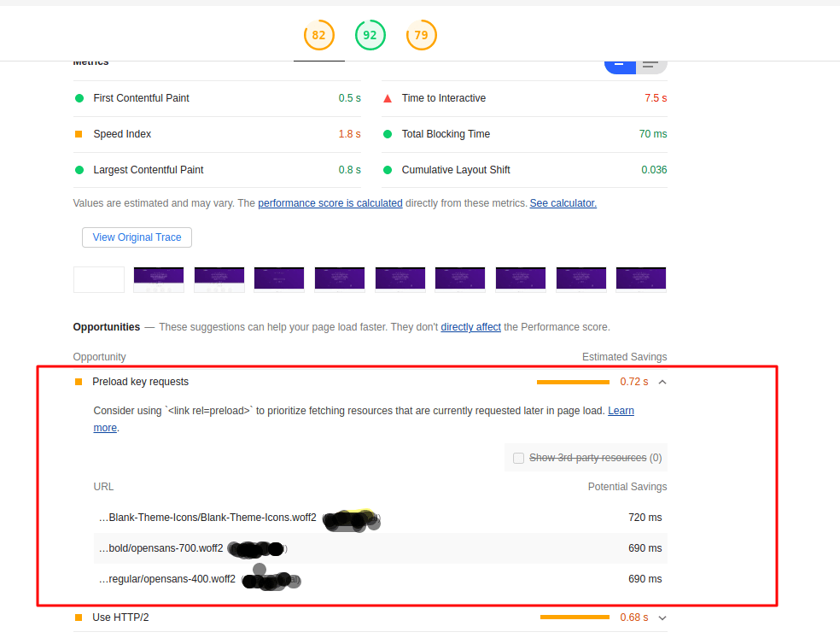Click the second filmstrip screenshot thumbnail
The height and width of the screenshot is (638, 840).
coord(159,278)
